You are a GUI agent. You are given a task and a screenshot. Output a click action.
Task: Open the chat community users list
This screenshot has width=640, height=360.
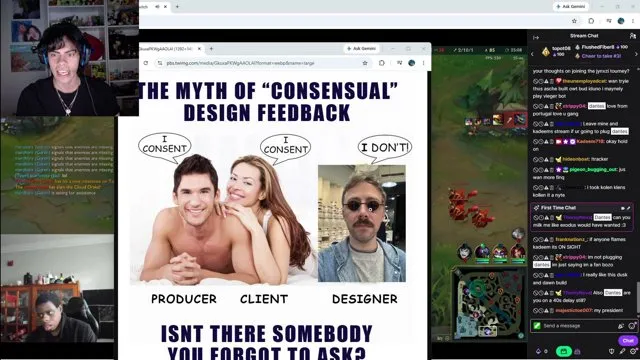(x=632, y=36)
